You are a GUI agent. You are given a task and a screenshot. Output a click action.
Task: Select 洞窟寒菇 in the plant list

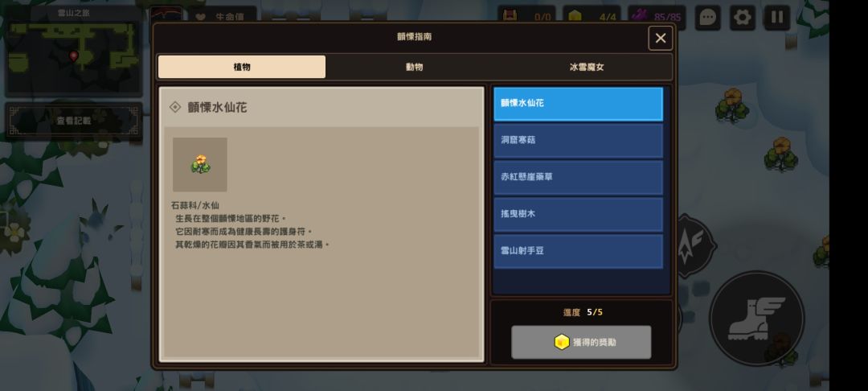pos(578,141)
